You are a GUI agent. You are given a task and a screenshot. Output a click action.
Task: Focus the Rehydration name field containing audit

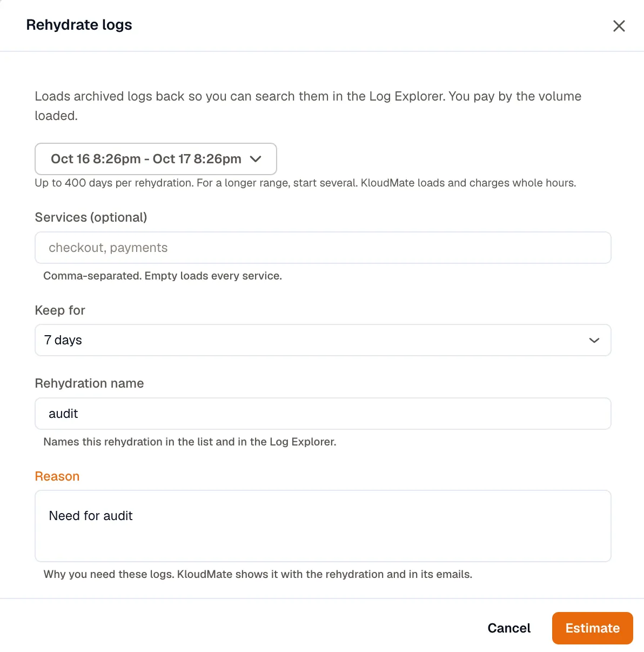(x=323, y=414)
